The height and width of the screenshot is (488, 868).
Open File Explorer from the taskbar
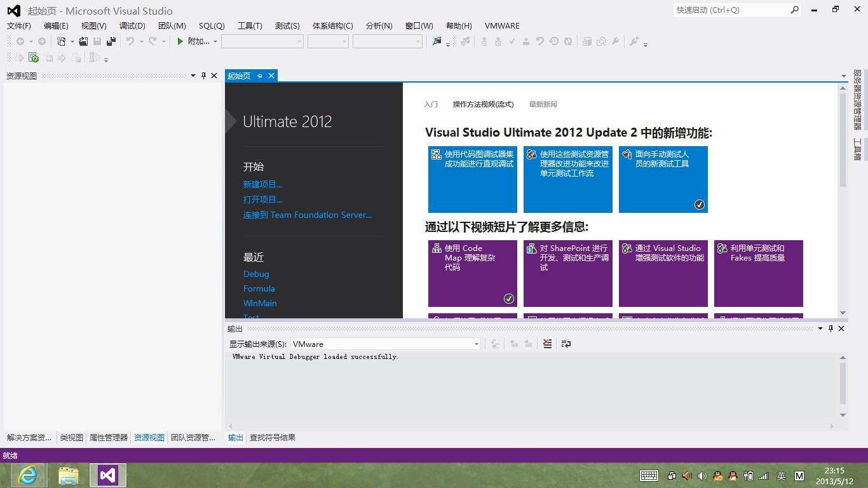69,475
